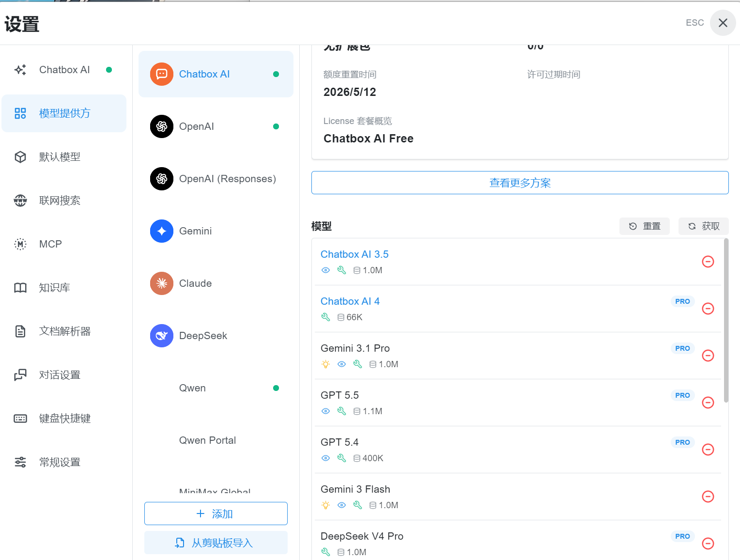Viewport: 740px width, 560px height.
Task: Click the PRO badge on Gemini 3.1 Pro
Action: pyautogui.click(x=682, y=348)
